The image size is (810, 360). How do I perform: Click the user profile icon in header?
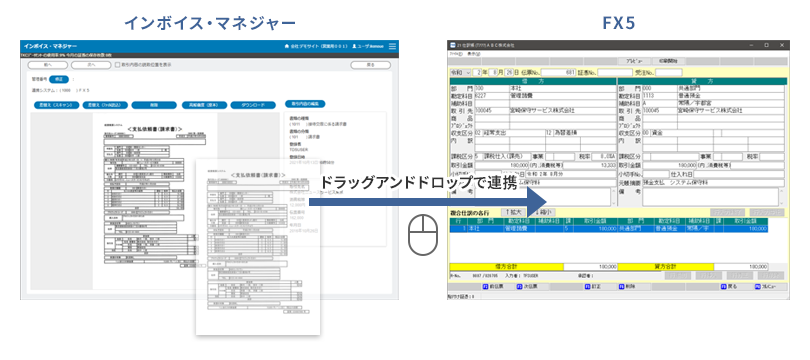pyautogui.click(x=354, y=46)
